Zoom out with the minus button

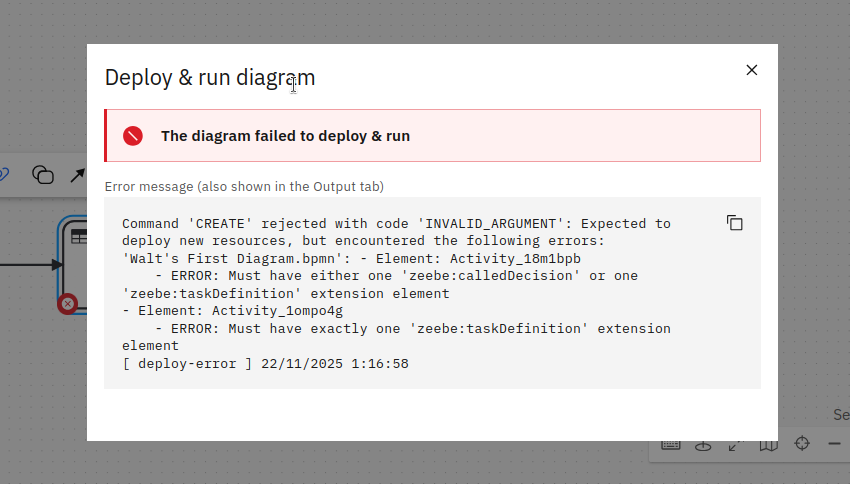point(835,443)
